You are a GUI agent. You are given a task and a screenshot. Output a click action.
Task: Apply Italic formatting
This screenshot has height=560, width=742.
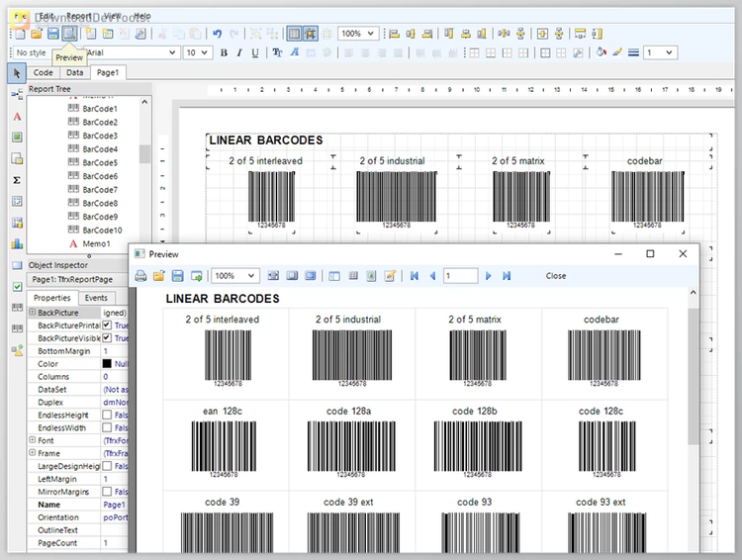[x=239, y=52]
